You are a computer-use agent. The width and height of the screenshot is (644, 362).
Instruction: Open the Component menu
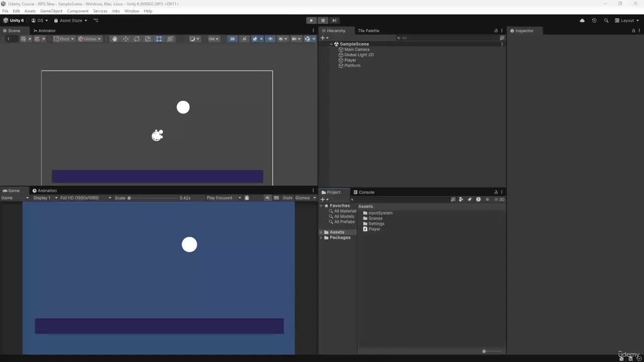click(x=78, y=11)
